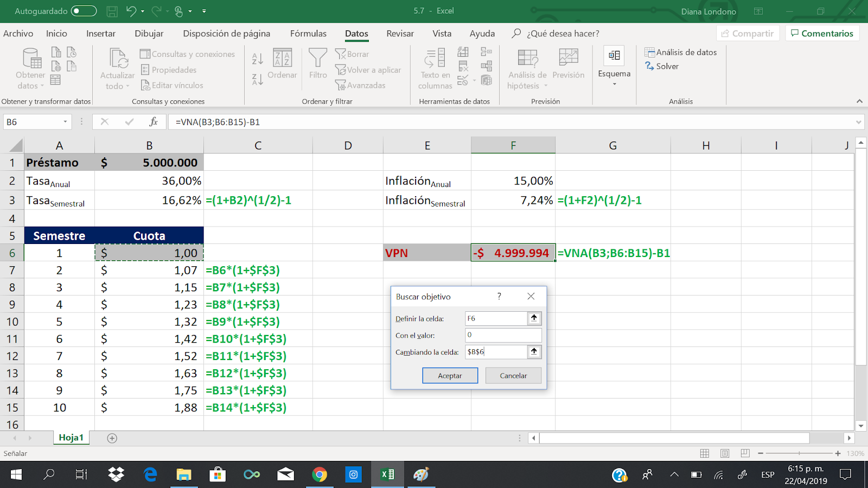
Task: Select the Hoja1 sheet tab
Action: coord(71,438)
